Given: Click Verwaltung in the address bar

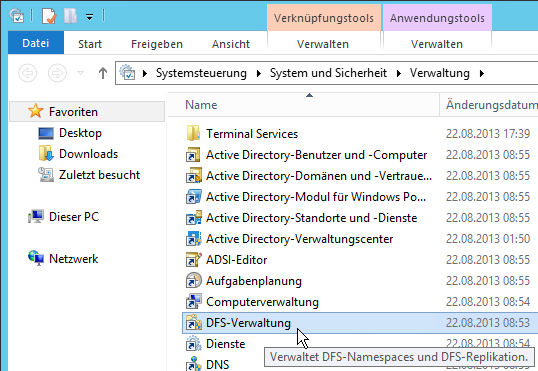Looking at the screenshot, I should 440,73.
